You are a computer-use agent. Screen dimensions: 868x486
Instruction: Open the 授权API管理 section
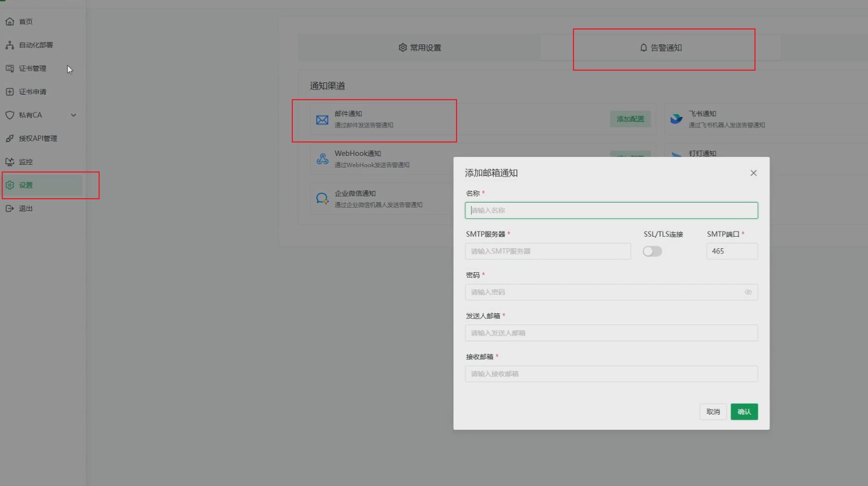[x=9, y=138]
